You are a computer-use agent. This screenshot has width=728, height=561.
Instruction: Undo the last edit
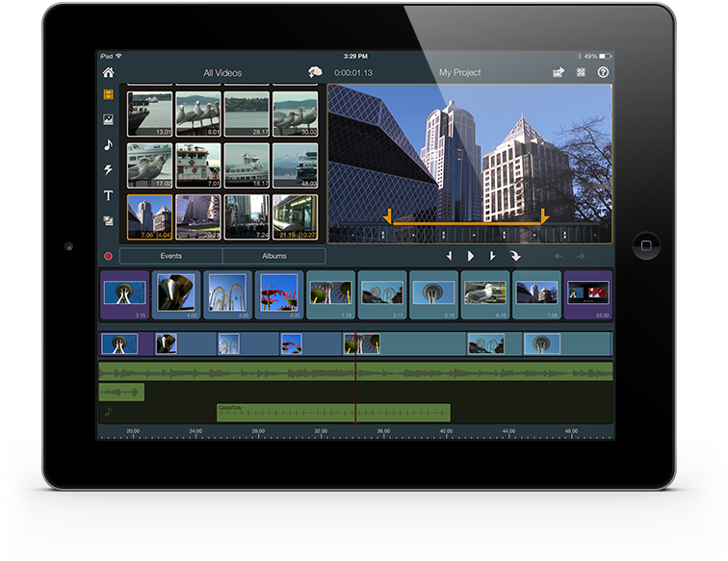559,256
